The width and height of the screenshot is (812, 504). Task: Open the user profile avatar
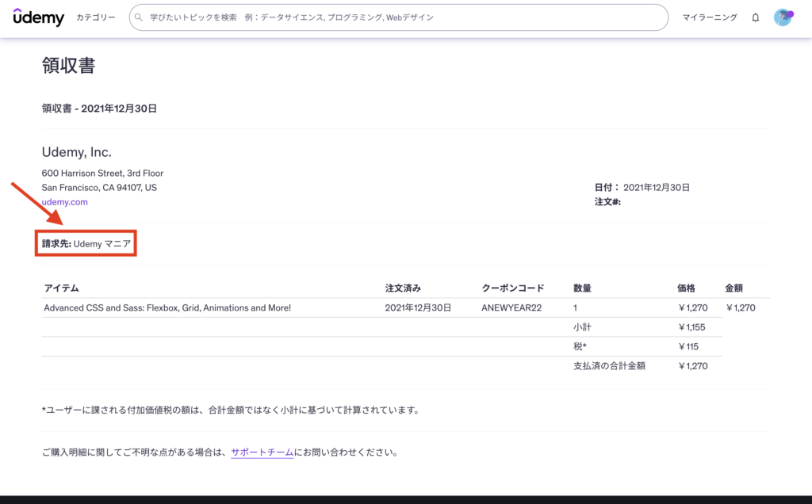pyautogui.click(x=783, y=17)
